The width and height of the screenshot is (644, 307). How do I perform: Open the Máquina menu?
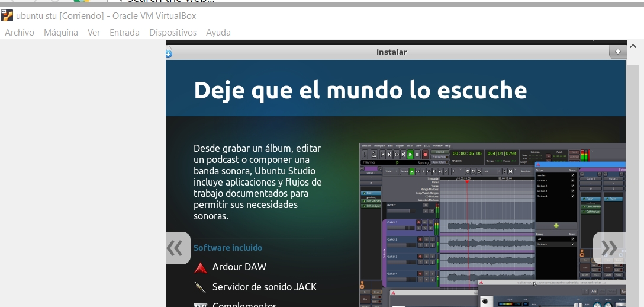(61, 33)
